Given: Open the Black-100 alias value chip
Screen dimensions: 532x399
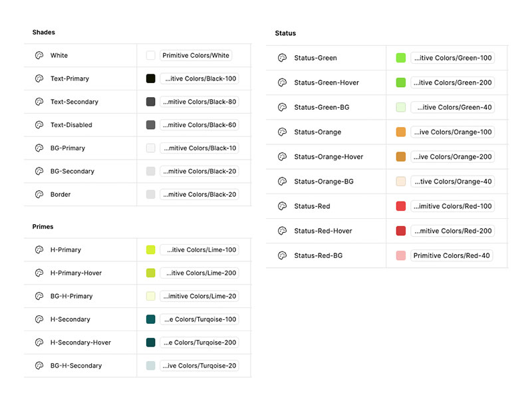Looking at the screenshot, I should click(199, 79).
